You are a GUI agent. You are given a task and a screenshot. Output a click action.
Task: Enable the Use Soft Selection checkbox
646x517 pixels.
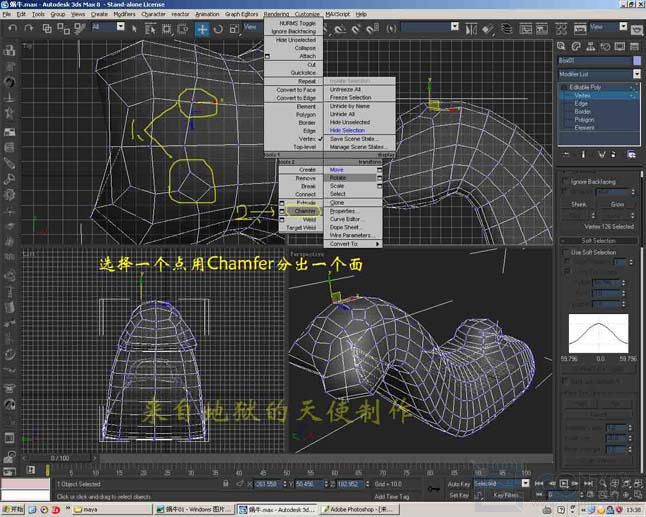coord(566,252)
